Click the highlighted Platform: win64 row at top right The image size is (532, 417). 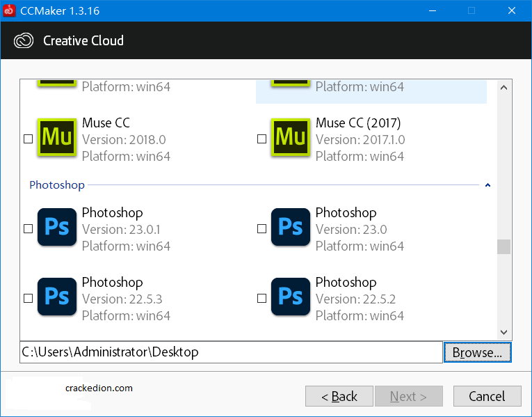click(371, 92)
